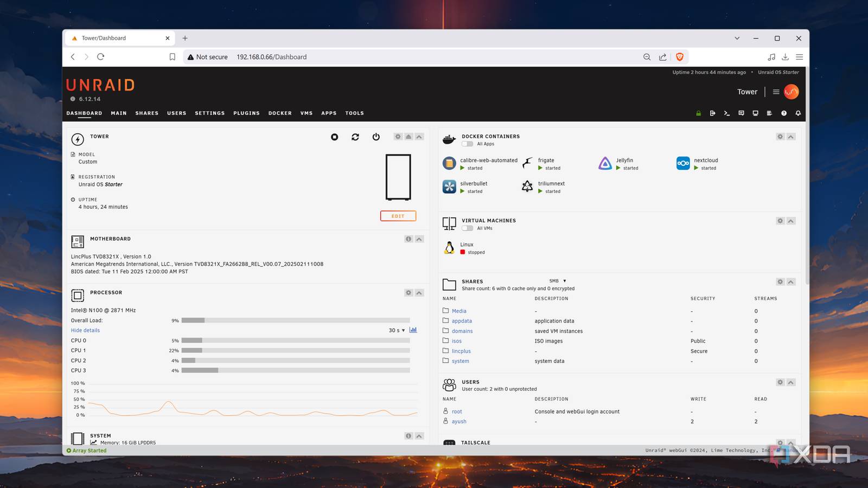Click the power shutdown icon

click(x=376, y=137)
